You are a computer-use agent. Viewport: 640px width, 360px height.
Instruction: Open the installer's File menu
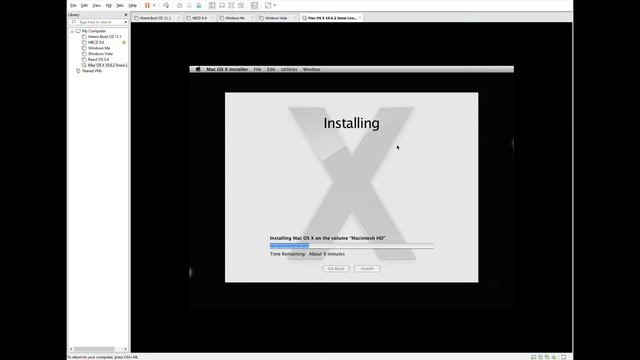pos(257,69)
